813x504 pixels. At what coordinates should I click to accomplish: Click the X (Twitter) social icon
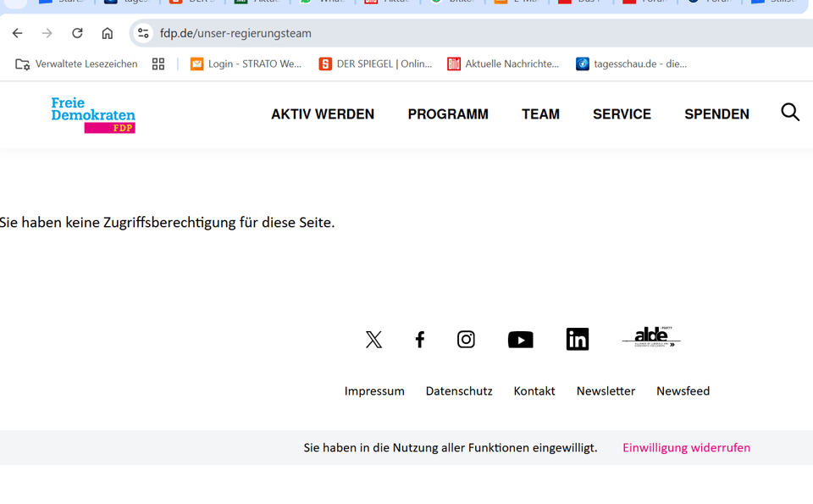[x=373, y=340]
